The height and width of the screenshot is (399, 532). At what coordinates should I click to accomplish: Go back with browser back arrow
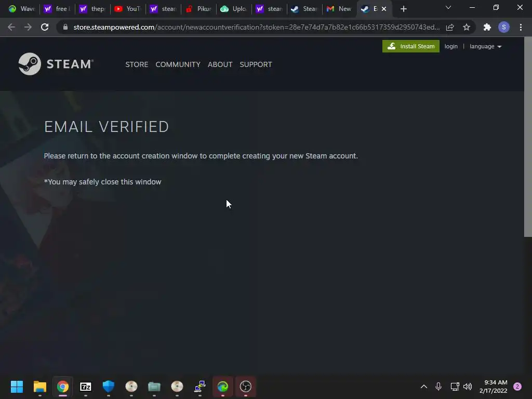[x=11, y=27]
